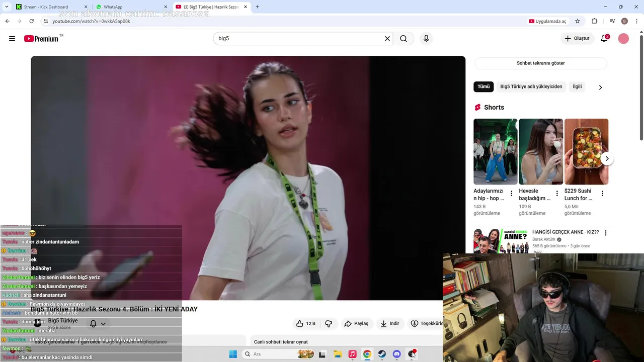Open more options for $229 Sushi Lunch short
This screenshot has height=362, width=644.
pyautogui.click(x=602, y=194)
